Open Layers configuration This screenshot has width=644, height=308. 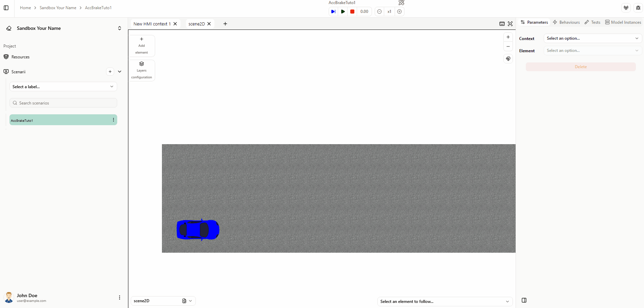[x=142, y=71]
